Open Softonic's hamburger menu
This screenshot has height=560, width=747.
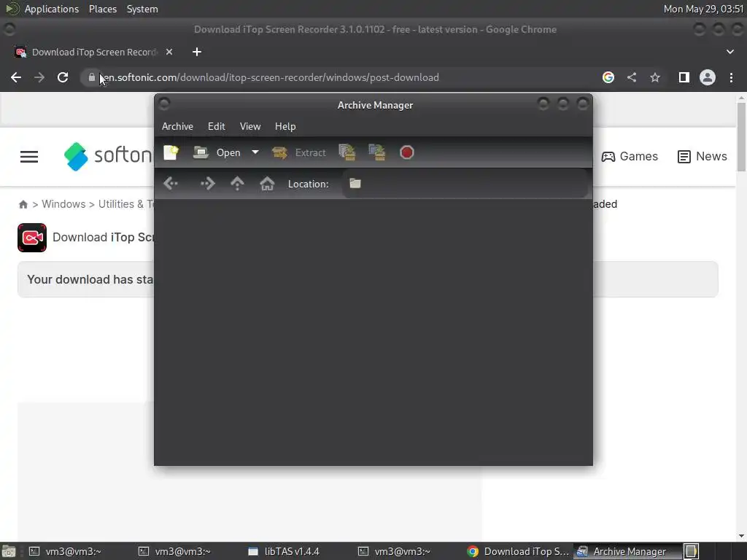pos(29,157)
